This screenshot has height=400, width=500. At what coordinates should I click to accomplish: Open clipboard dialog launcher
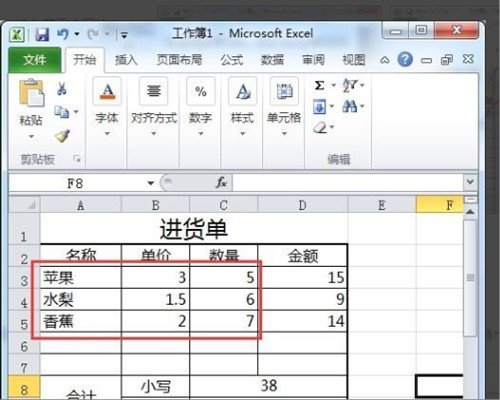[x=77, y=159]
